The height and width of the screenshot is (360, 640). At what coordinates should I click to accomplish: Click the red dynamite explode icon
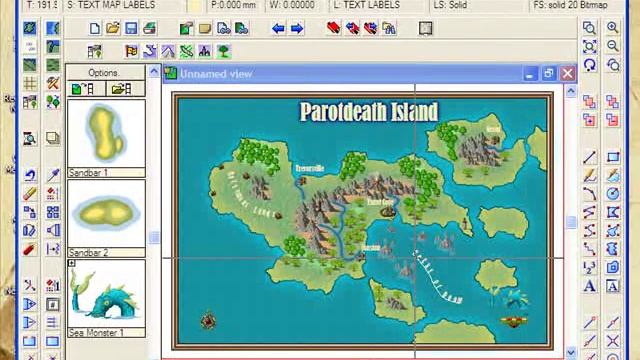(x=29, y=249)
